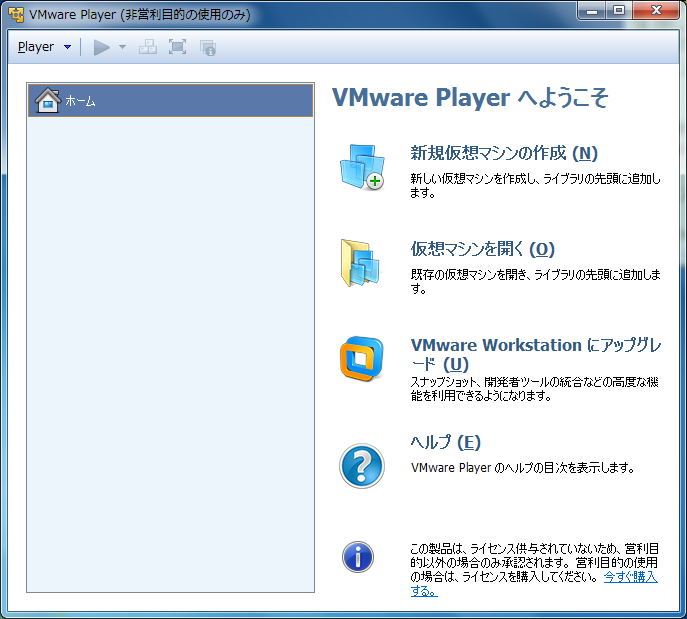
Task: Click the blue information icon
Action: (x=358, y=557)
